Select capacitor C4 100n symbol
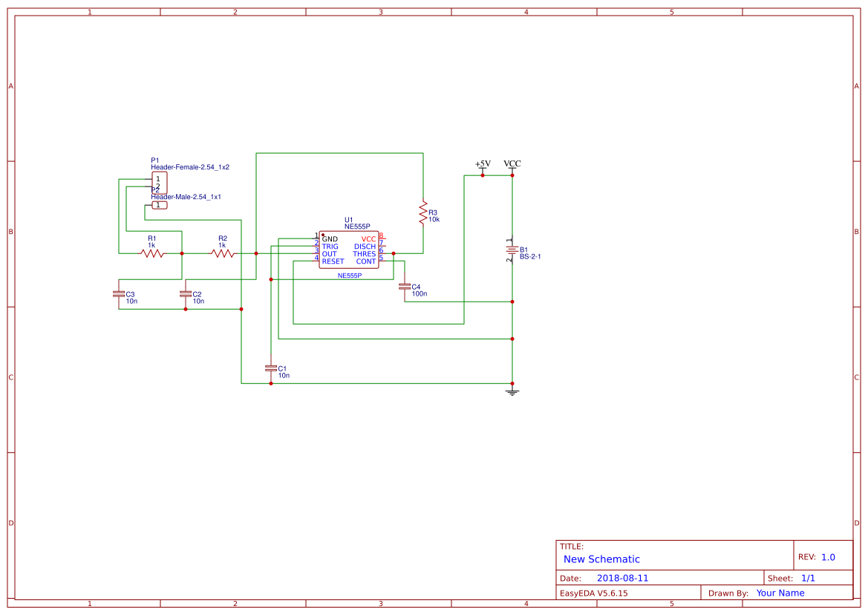868x615 pixels. pyautogui.click(x=405, y=287)
